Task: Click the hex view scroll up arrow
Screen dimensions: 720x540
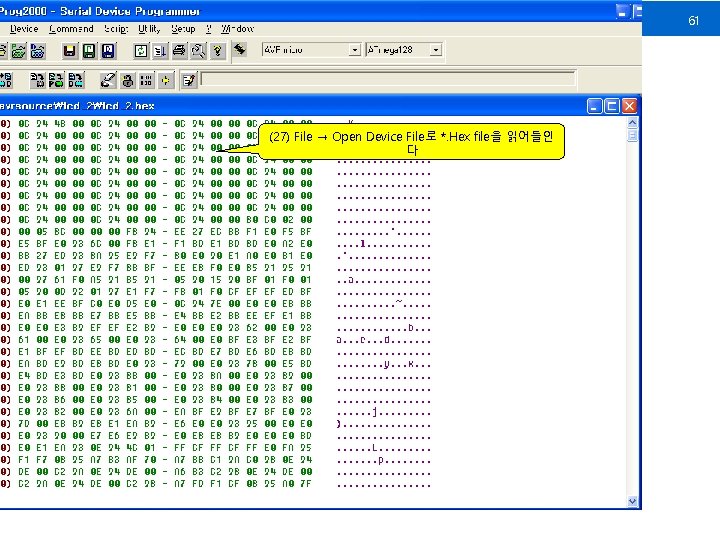Action: click(x=632, y=123)
